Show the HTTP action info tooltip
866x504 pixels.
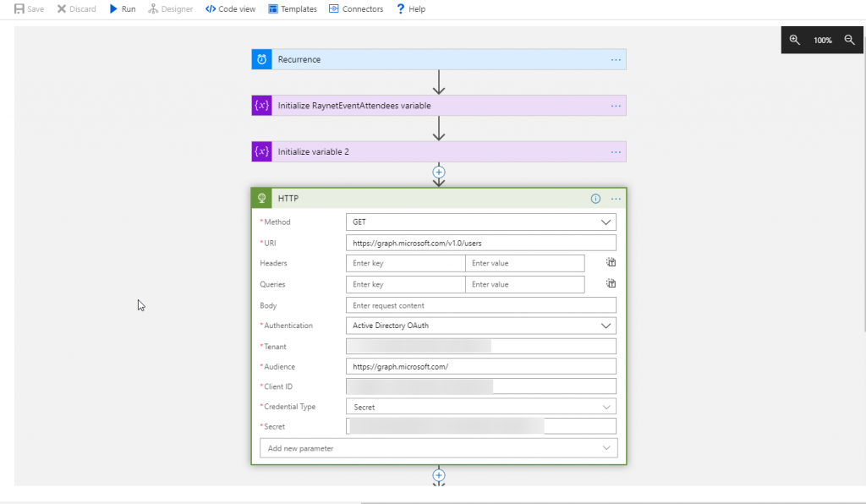(x=595, y=199)
